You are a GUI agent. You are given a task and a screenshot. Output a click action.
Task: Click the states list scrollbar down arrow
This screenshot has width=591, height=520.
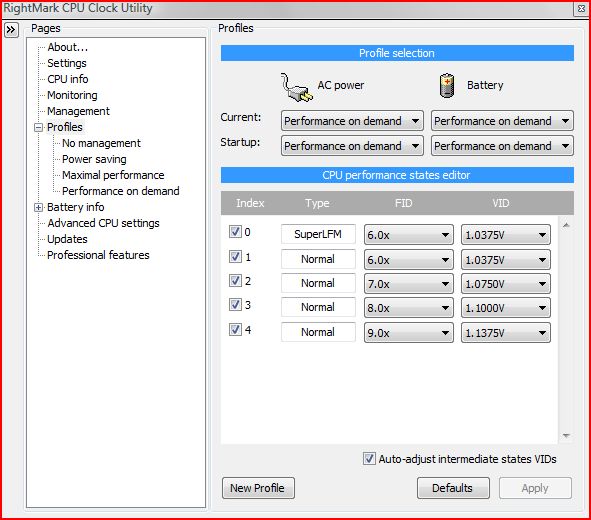pyautogui.click(x=566, y=436)
